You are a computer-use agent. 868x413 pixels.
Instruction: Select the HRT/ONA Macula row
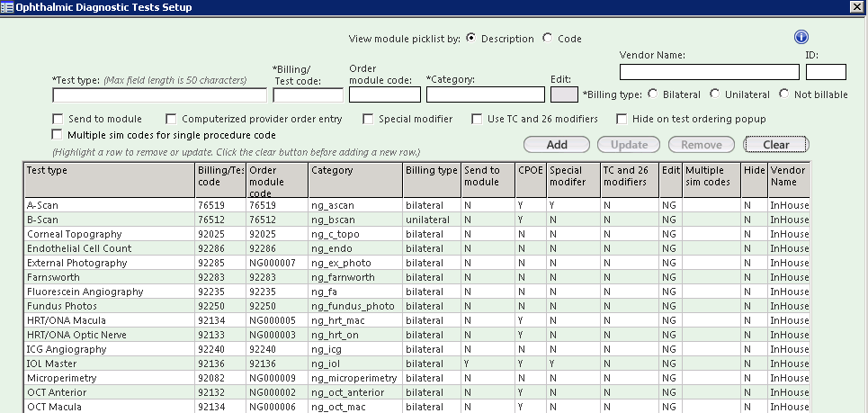(x=416, y=320)
